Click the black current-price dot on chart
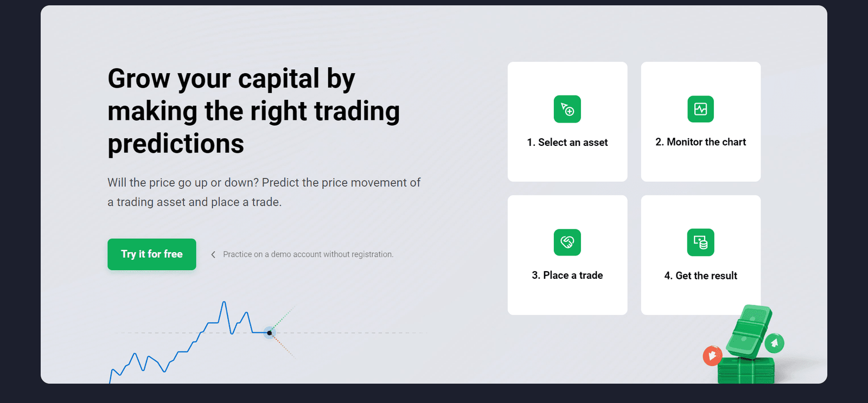Viewport: 868px width, 403px height. (269, 332)
